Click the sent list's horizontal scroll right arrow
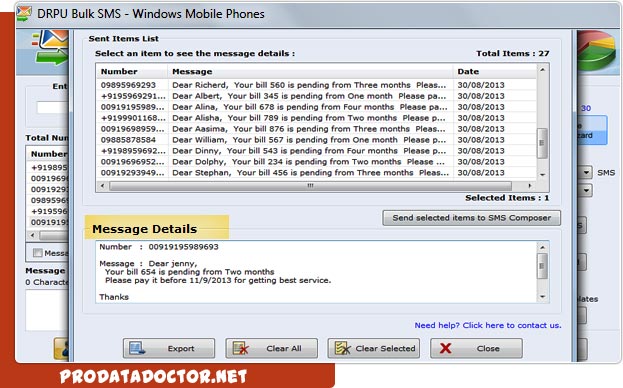 click(x=530, y=185)
